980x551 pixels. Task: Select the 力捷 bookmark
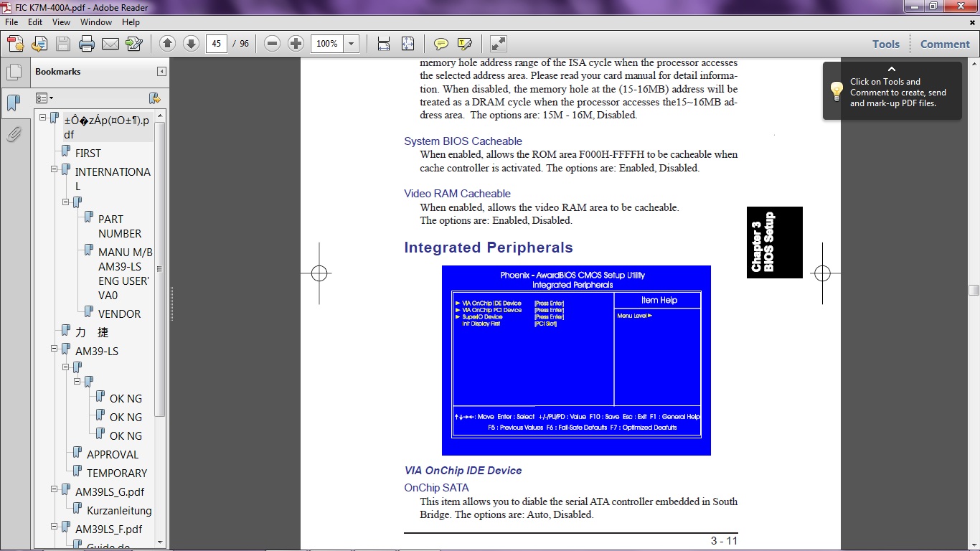click(x=92, y=332)
